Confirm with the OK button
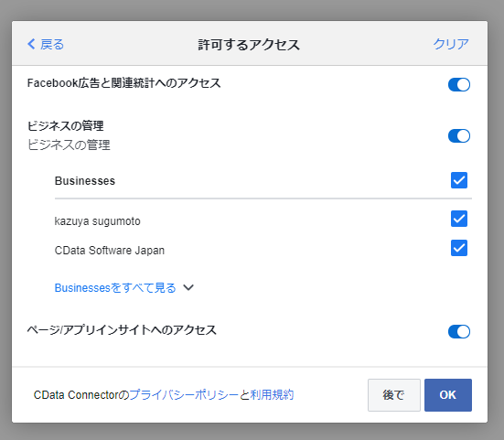Image resolution: width=504 pixels, height=440 pixels. pos(448,395)
